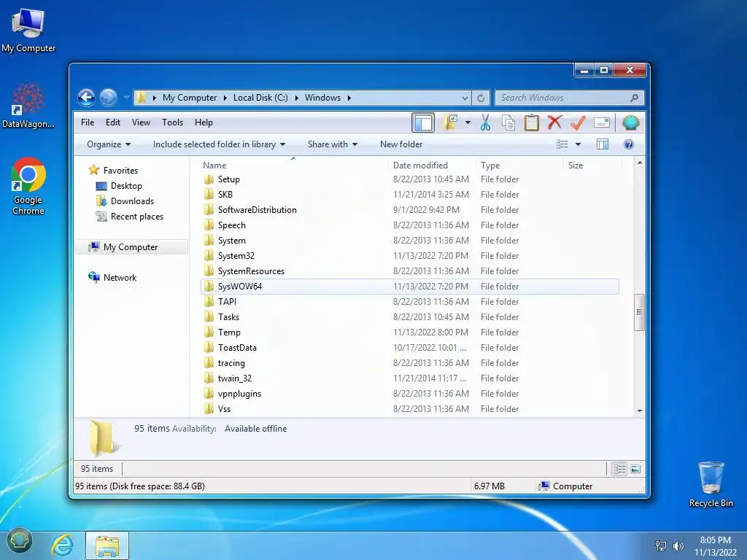Open the recent pages dropdown beside Forward
The height and width of the screenshot is (560, 747).
[x=126, y=98]
